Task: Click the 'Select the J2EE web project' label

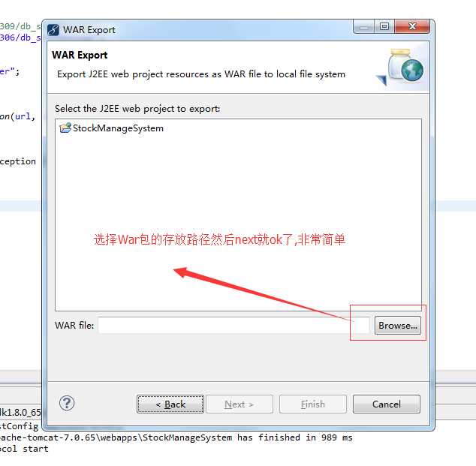Action: [137, 109]
